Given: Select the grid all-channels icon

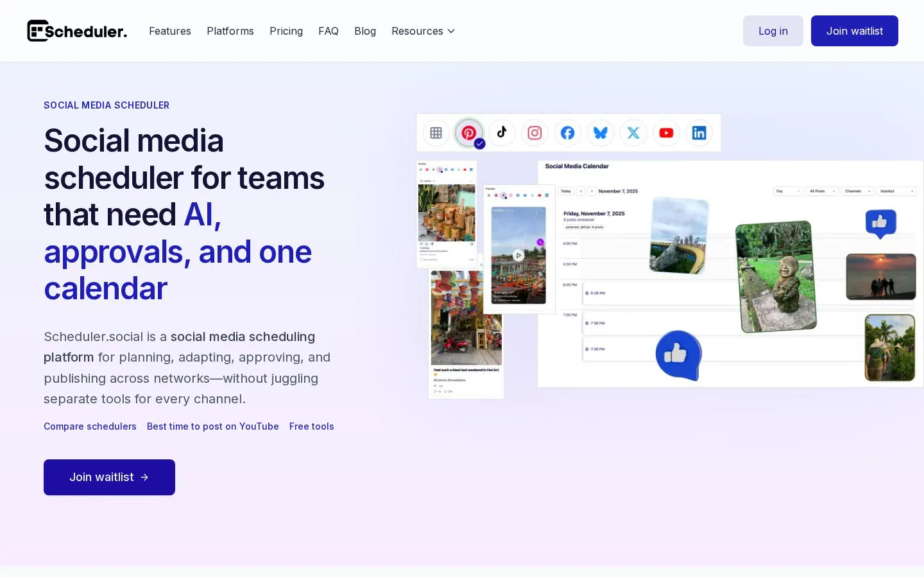Looking at the screenshot, I should coord(436,133).
